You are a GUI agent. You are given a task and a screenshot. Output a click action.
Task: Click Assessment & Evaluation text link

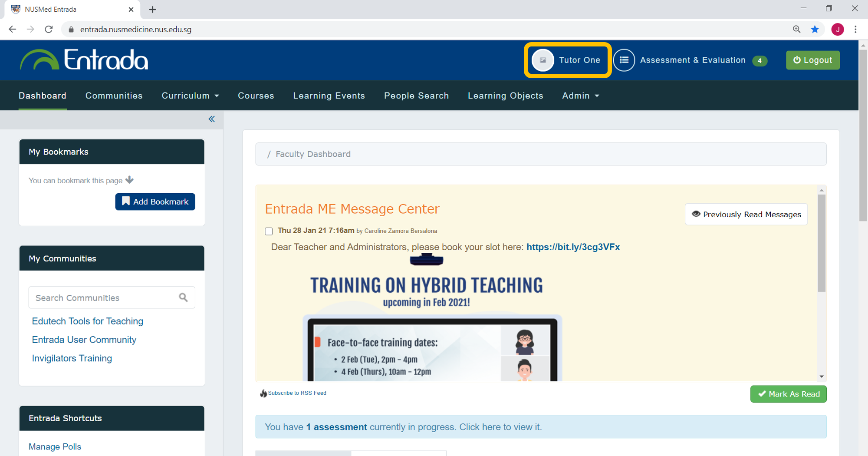point(693,60)
